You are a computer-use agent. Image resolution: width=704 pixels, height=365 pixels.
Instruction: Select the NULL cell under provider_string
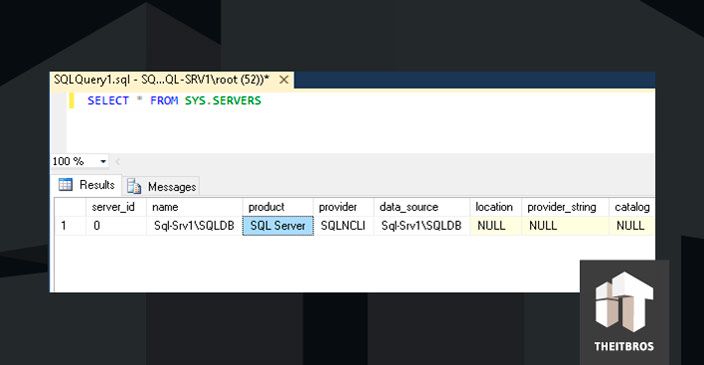tap(565, 225)
